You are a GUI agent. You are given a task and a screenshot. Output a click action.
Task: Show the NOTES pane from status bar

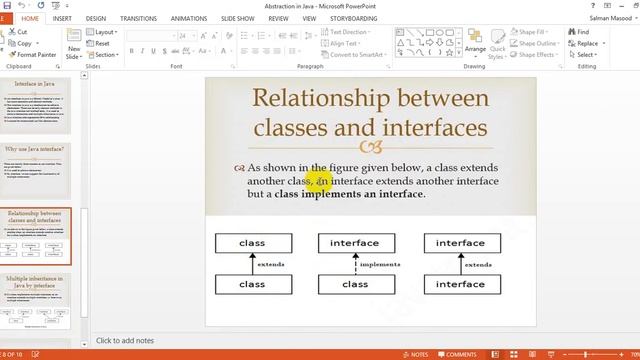(416, 354)
